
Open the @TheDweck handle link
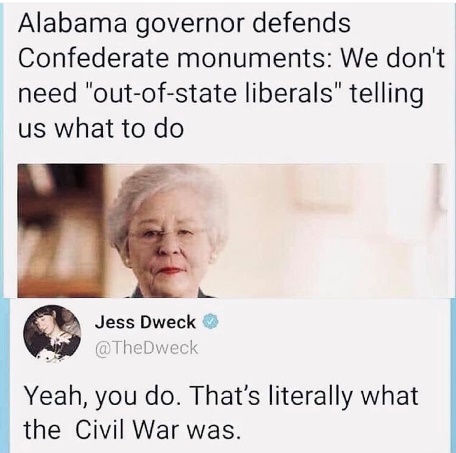[146, 348]
